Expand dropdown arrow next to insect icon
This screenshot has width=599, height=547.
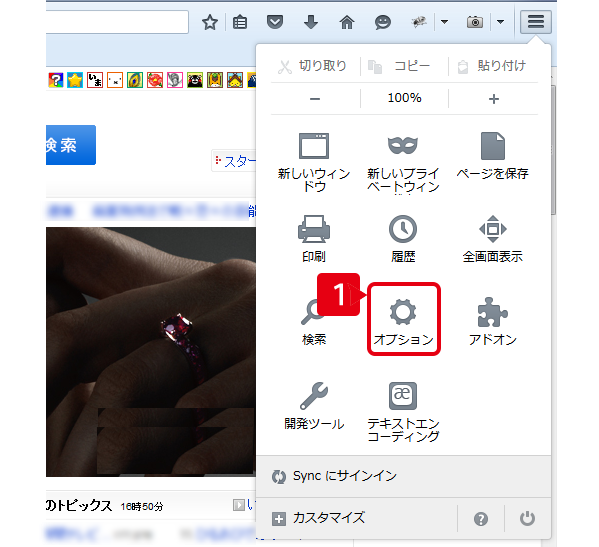click(444, 22)
